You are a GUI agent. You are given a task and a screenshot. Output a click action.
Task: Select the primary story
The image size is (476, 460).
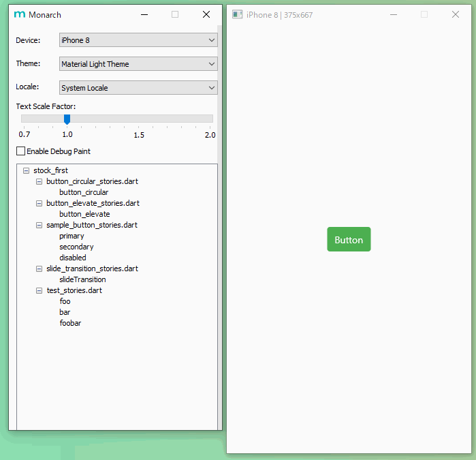tap(72, 236)
